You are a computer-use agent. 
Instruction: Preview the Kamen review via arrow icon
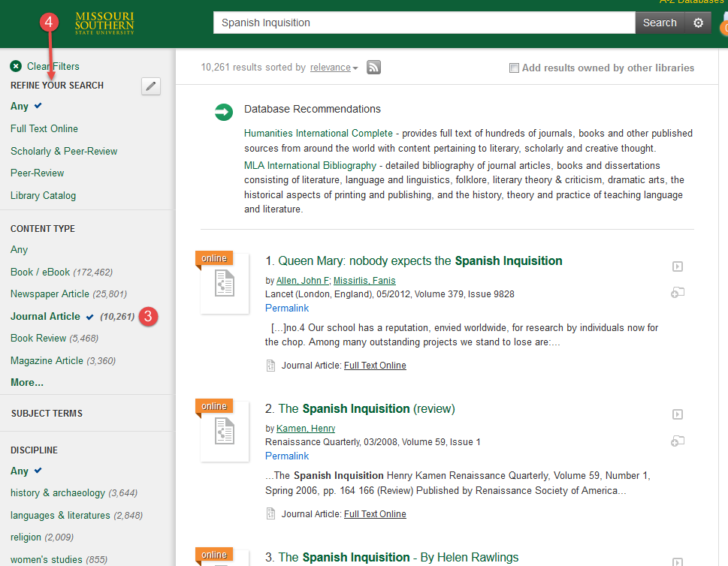click(x=678, y=414)
